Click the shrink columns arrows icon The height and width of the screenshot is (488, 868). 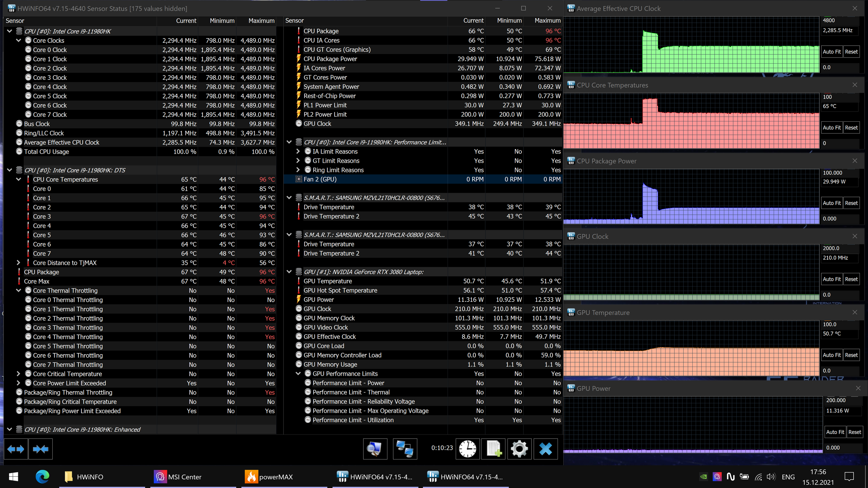[x=41, y=449]
